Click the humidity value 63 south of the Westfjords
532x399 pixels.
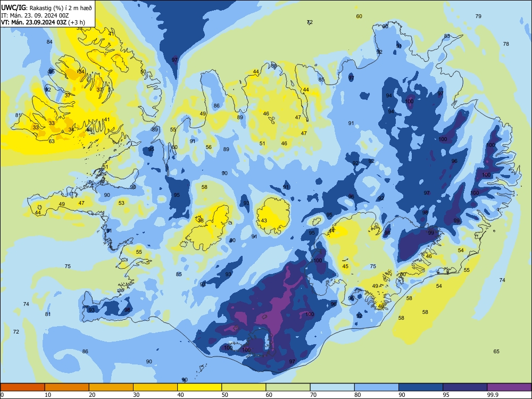click(x=52, y=141)
